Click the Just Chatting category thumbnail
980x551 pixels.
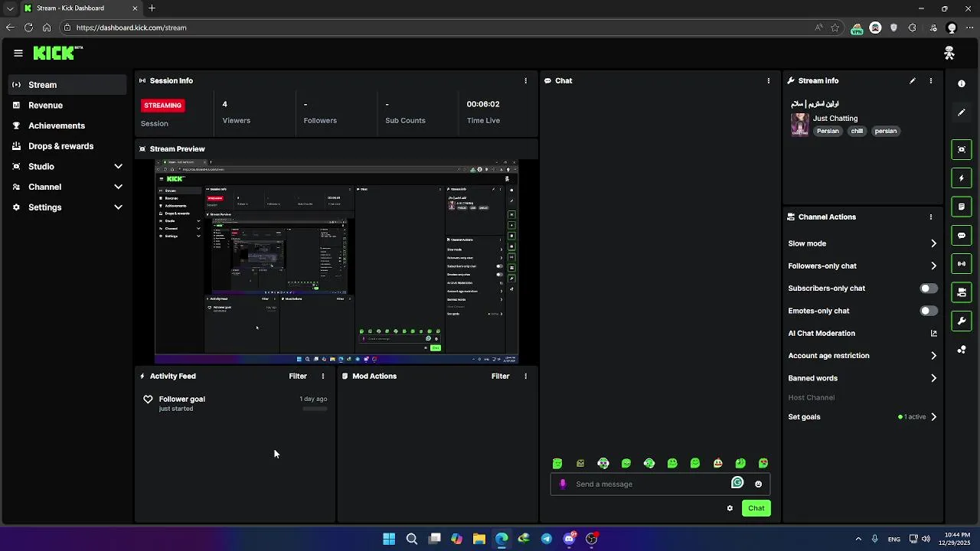point(800,125)
